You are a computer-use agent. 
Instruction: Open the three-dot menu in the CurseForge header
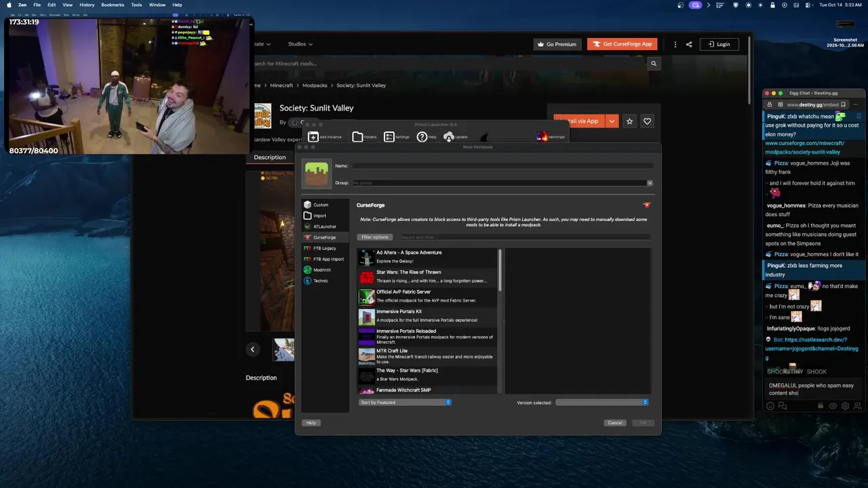(675, 44)
